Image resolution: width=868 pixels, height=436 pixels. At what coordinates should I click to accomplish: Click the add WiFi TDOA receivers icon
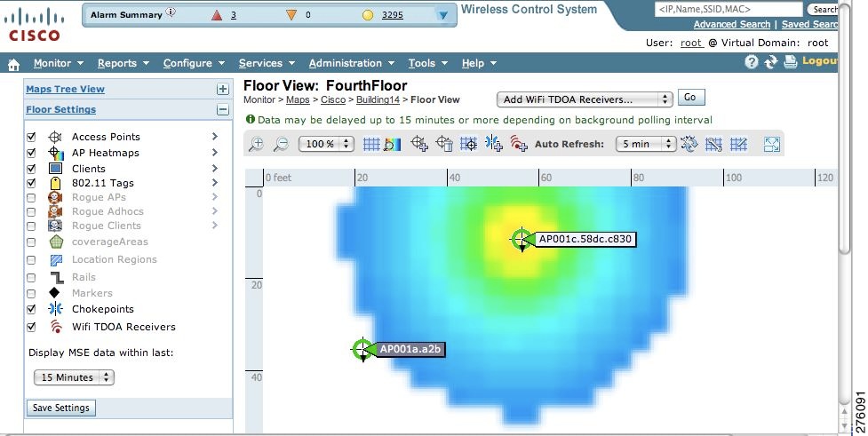tap(518, 143)
